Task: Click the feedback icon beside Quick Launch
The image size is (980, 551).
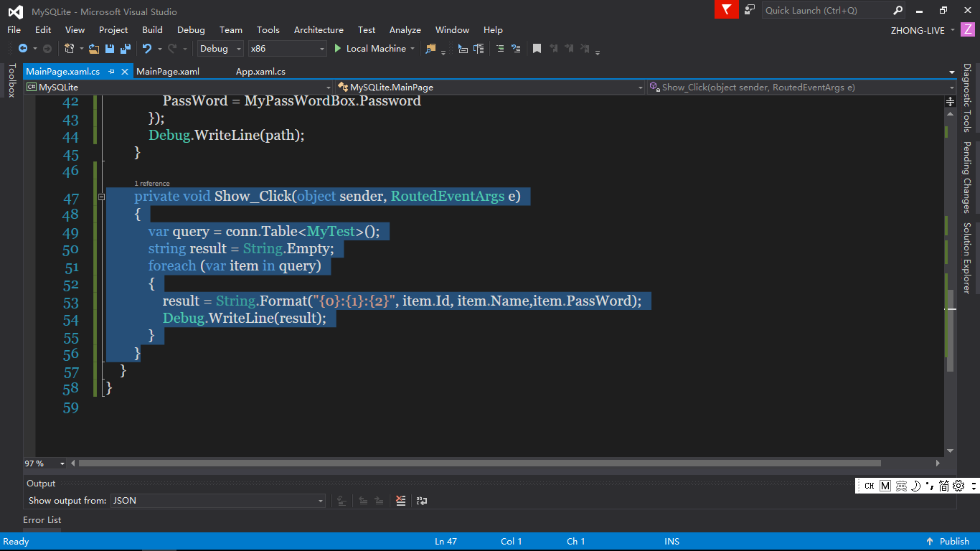Action: [750, 10]
